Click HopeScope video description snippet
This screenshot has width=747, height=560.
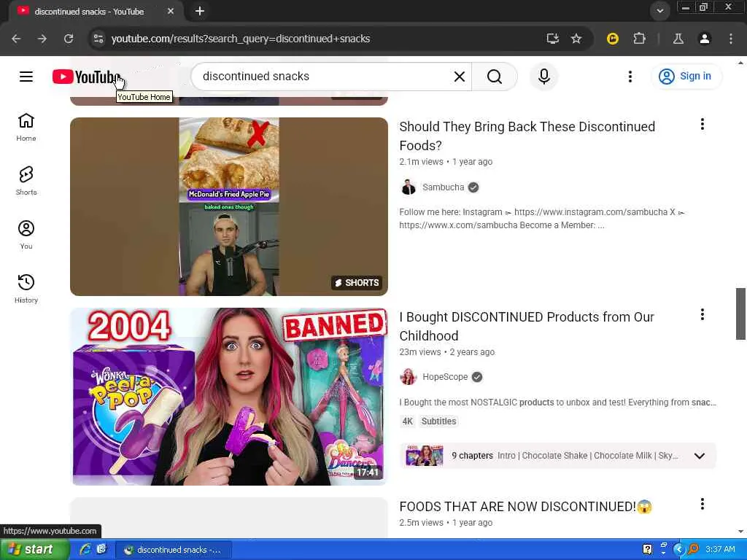(x=557, y=402)
